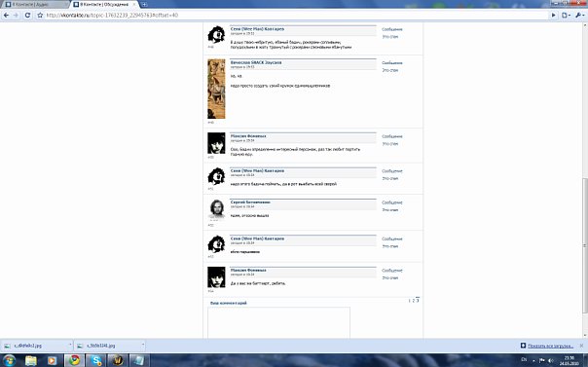Open a new tab with the plus button
This screenshot has height=367, width=588.
click(x=144, y=5)
